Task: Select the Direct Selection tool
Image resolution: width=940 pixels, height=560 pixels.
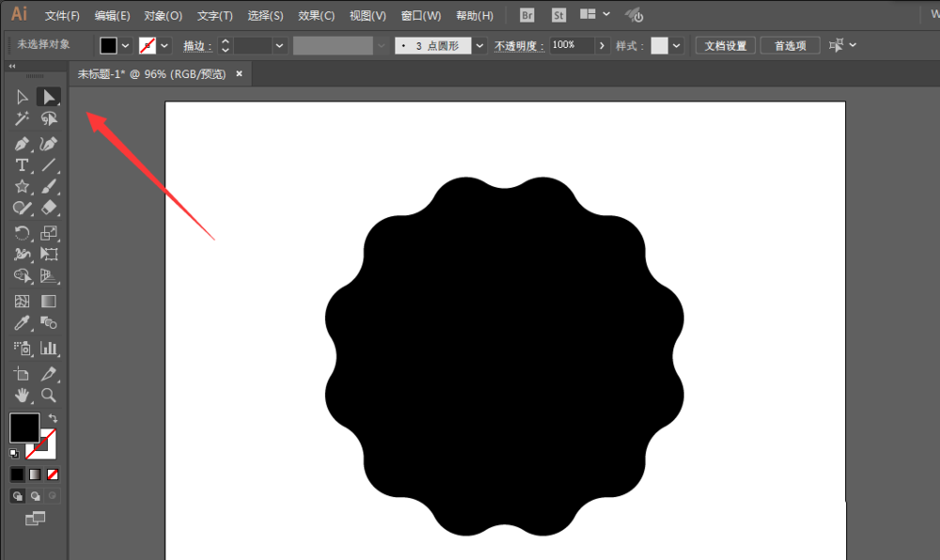Action: pyautogui.click(x=49, y=97)
